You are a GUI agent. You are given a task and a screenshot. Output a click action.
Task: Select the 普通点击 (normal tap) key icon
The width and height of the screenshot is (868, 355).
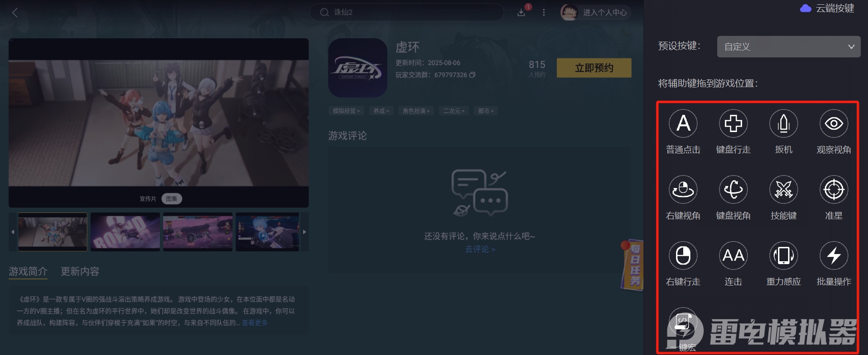tap(683, 123)
